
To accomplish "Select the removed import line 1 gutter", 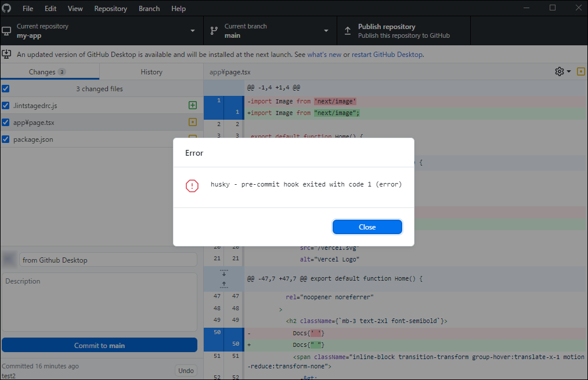I will click(x=223, y=101).
